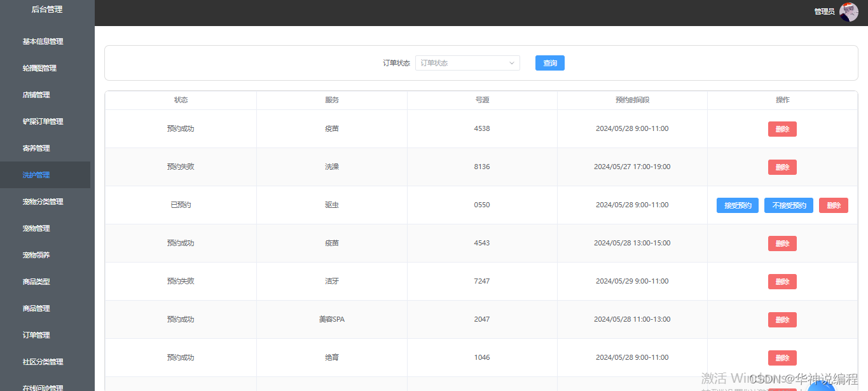The height and width of the screenshot is (391, 868).
Task: Click the 号源 column header
Action: [482, 100]
